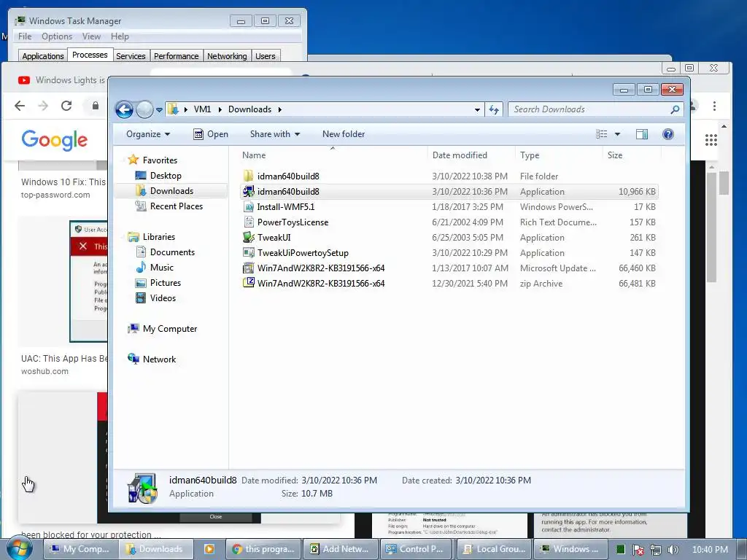
Task: Select the KB3191566-x64 zip archive icon
Action: [x=248, y=284]
